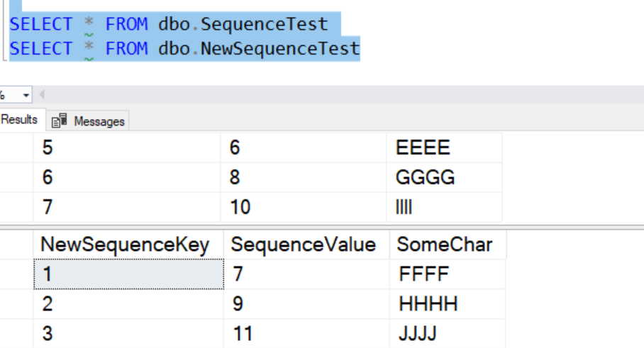Select the SequenceValue column header

click(304, 245)
